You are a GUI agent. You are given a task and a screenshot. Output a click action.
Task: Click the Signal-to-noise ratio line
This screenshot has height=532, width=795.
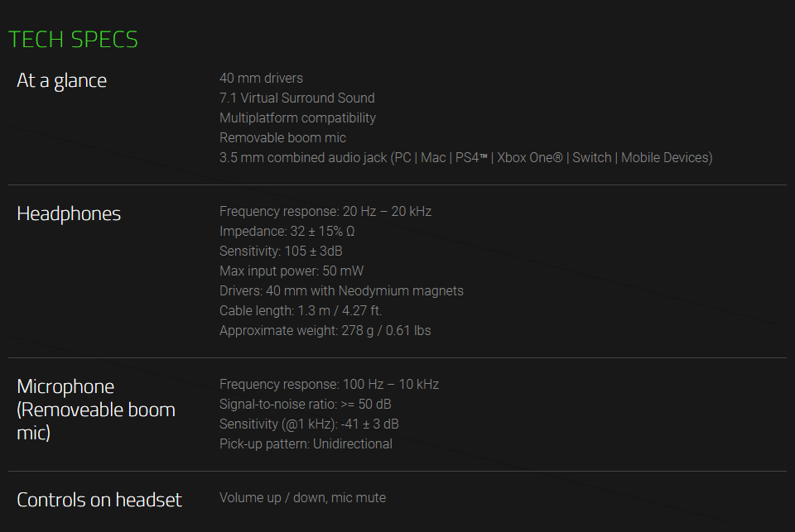tap(306, 405)
